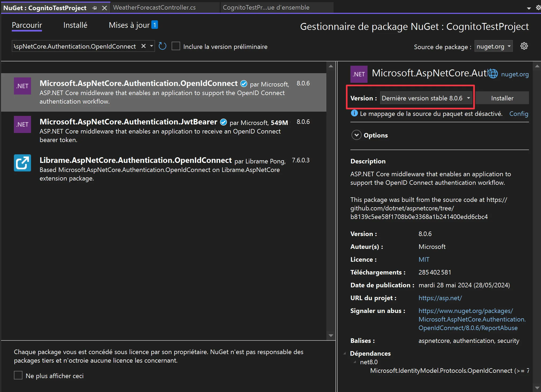Open NuGet settings gear next to package source

[x=524, y=46]
